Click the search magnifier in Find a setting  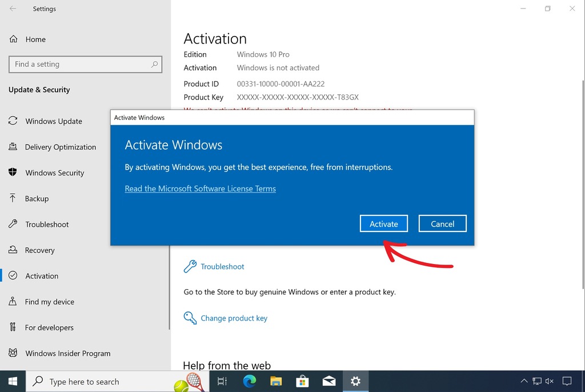154,64
